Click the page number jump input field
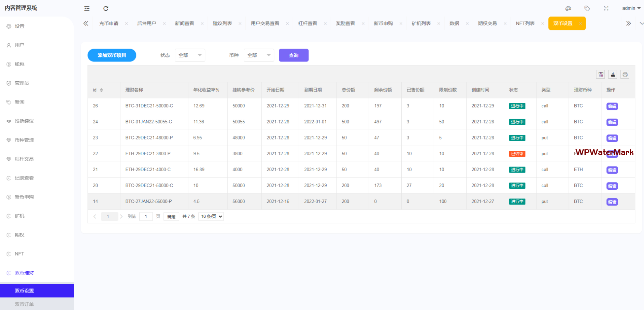 [x=146, y=217]
